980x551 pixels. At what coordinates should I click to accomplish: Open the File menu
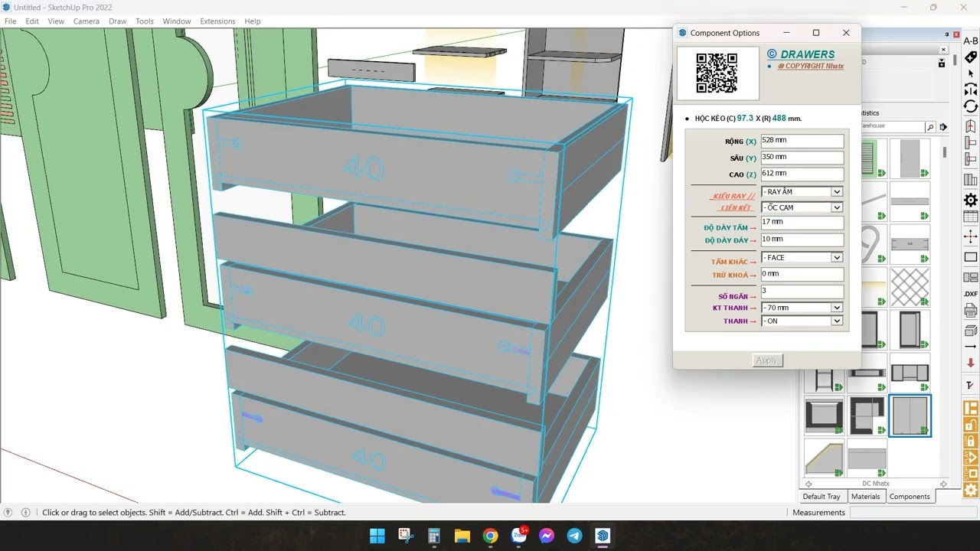pyautogui.click(x=11, y=21)
